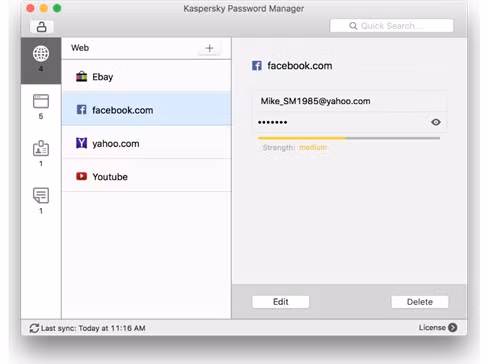
Task: Click the Delete button
Action: pos(420,302)
